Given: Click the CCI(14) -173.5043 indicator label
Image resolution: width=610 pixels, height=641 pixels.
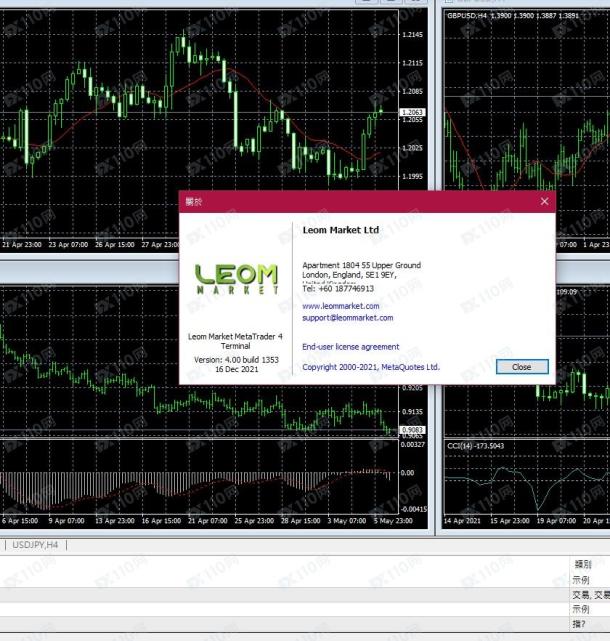Looking at the screenshot, I should click(475, 446).
